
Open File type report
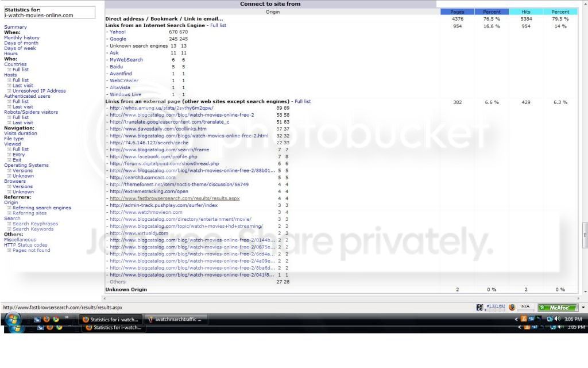tap(14, 139)
